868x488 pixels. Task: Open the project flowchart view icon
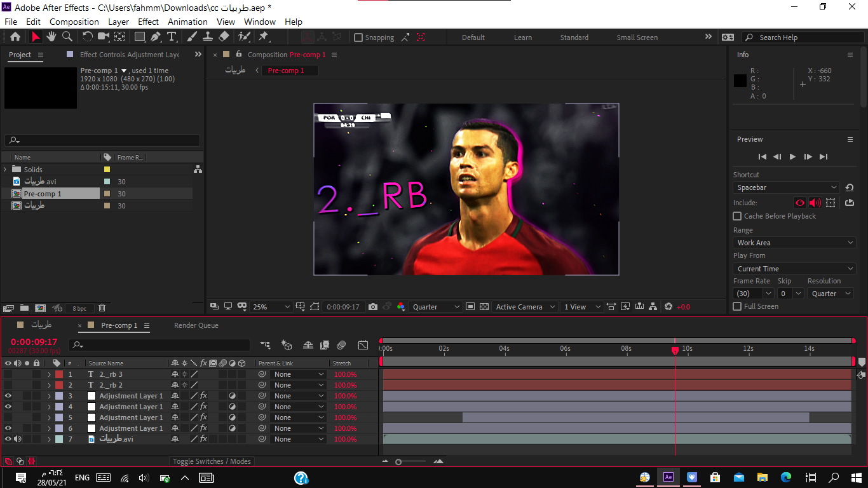[198, 169]
